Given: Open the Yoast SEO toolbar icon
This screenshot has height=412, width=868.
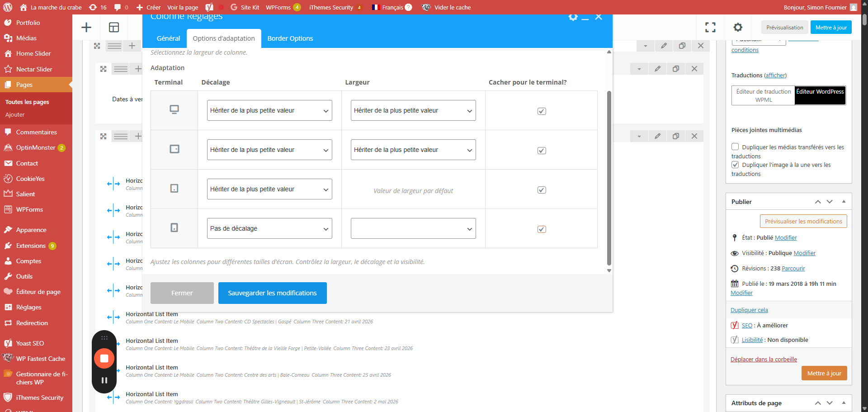Looking at the screenshot, I should click(x=209, y=7).
